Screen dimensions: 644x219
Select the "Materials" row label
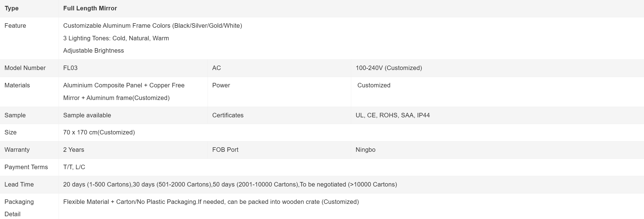[x=17, y=85]
